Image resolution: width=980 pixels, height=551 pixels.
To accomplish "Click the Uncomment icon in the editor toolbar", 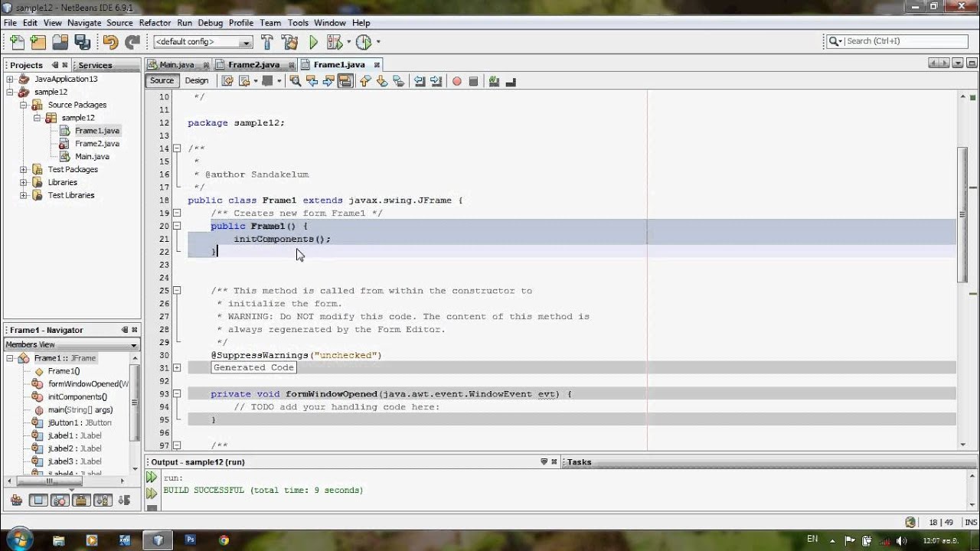I will tap(511, 81).
